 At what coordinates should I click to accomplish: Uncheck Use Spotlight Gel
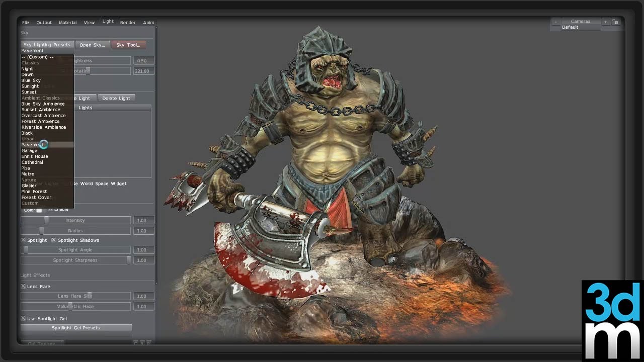click(23, 319)
